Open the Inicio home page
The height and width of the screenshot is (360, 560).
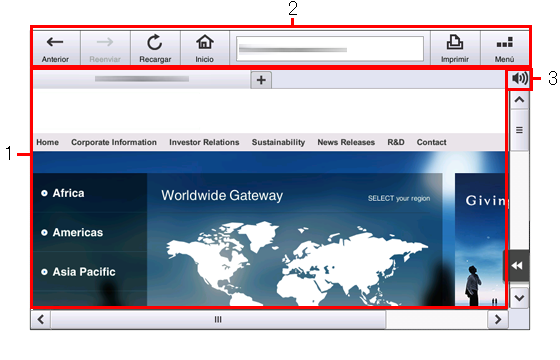click(x=205, y=48)
